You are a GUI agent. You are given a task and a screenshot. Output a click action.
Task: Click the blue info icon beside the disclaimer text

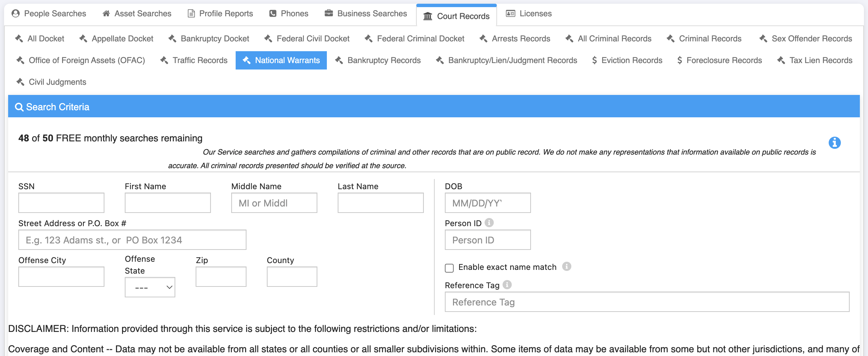pyautogui.click(x=834, y=143)
